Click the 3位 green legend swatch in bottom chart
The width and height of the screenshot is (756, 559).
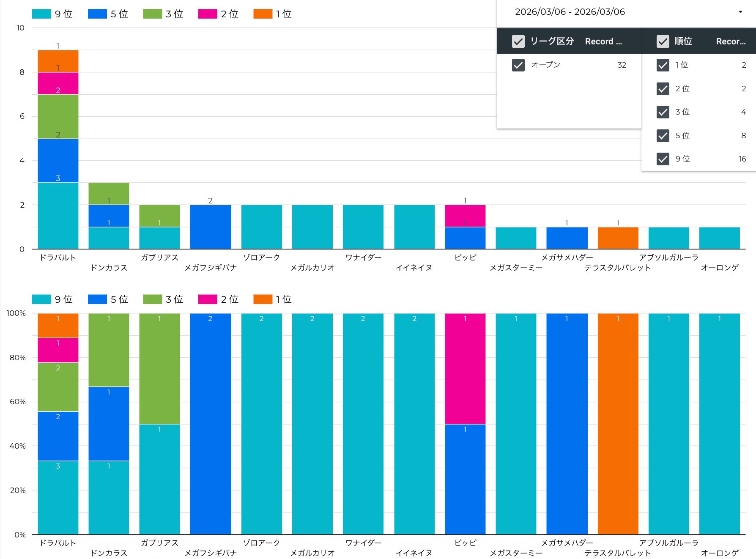pyautogui.click(x=152, y=299)
